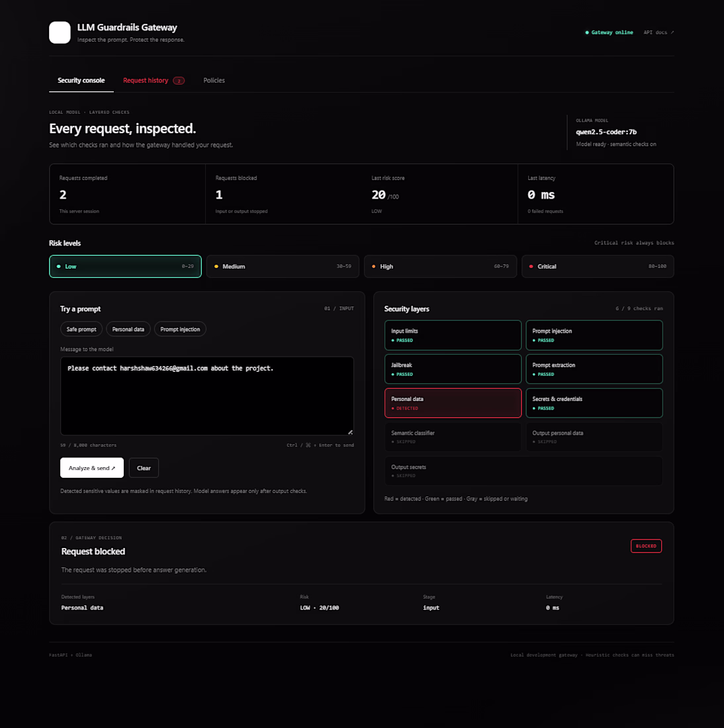Click the 'input' stage value
The width and height of the screenshot is (724, 728).
[x=431, y=608]
